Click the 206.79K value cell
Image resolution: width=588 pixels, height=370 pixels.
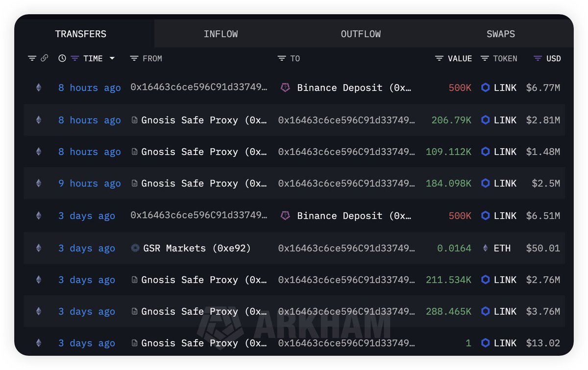point(451,120)
